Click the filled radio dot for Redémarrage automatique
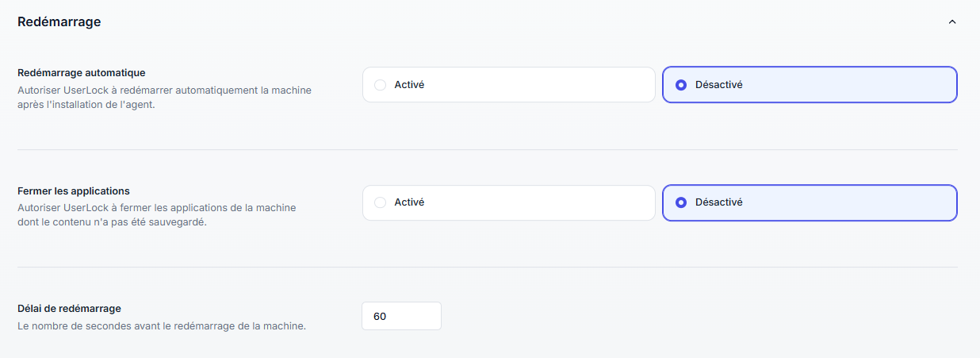Viewport: 980px width, 358px height. coord(680,85)
